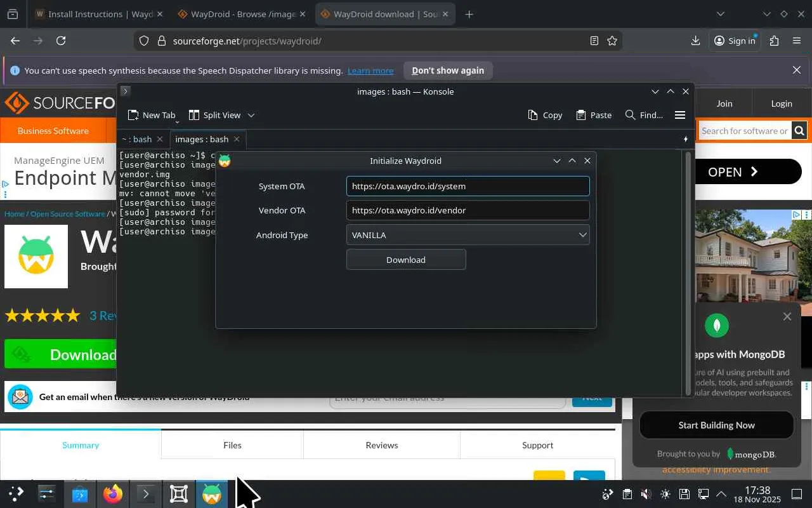812x508 pixels.
Task: Follow the Learn more link
Action: pyautogui.click(x=370, y=70)
